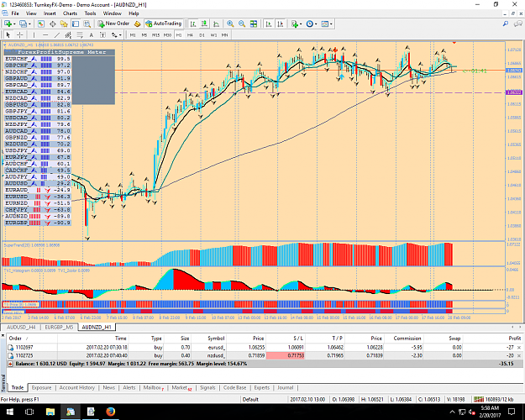Select the Crosshair tool

tap(20, 34)
